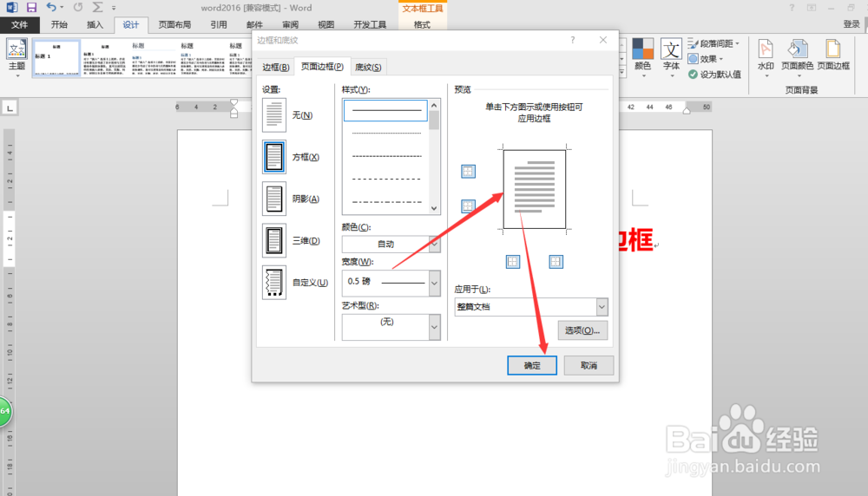Toggle top border in preview

pos(468,172)
